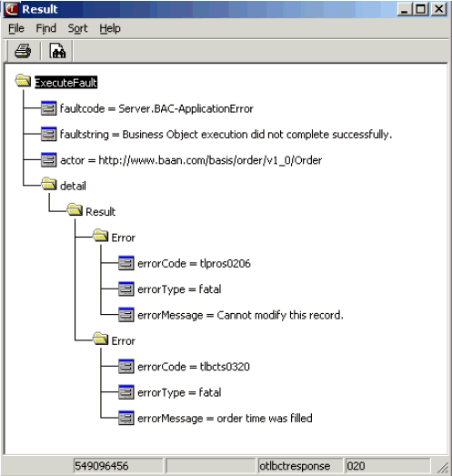The image size is (452, 476).
Task: Select errorMessage Cannot modify this record
Action: (x=240, y=315)
